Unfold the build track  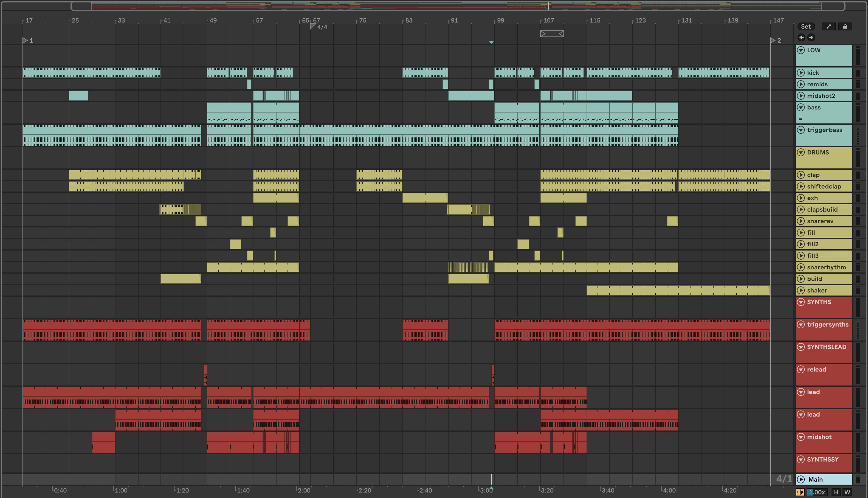coord(801,279)
